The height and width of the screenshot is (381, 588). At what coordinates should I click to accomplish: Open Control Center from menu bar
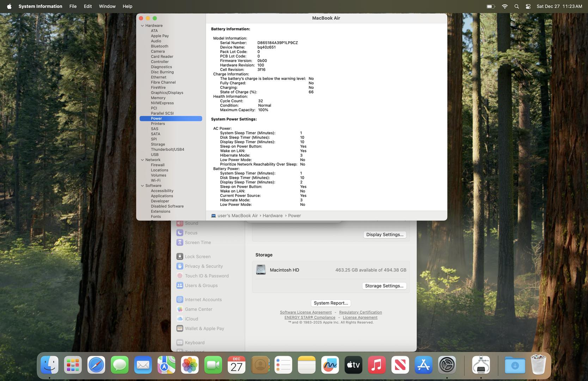tap(528, 6)
